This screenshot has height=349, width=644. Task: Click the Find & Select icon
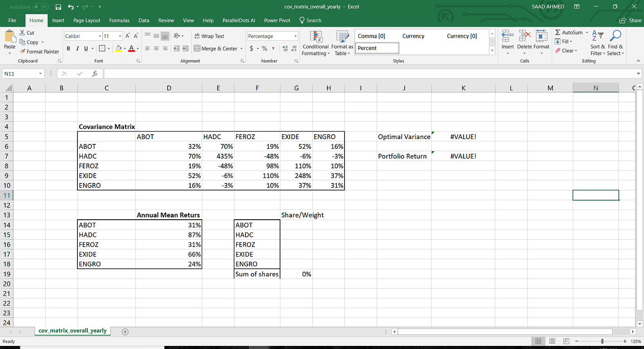click(615, 43)
